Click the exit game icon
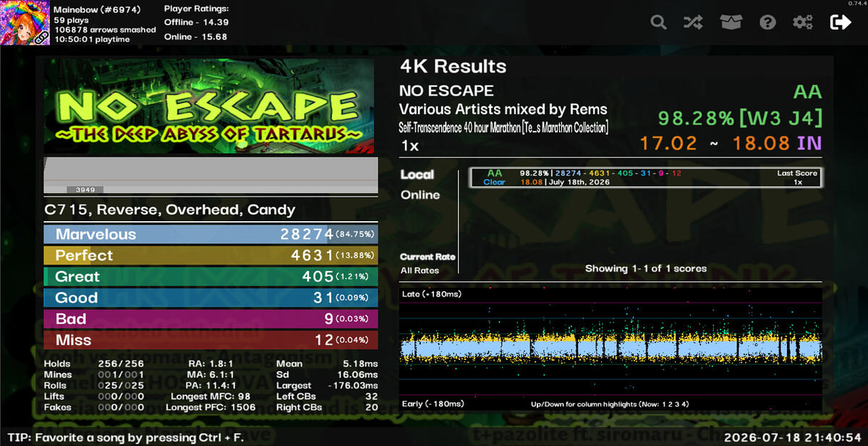Image resolution: width=868 pixels, height=446 pixels. click(841, 22)
